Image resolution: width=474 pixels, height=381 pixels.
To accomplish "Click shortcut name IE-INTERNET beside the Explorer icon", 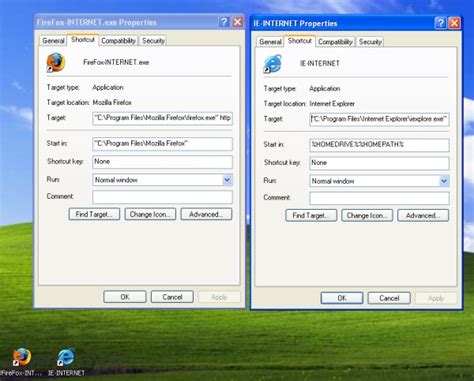I will click(320, 63).
